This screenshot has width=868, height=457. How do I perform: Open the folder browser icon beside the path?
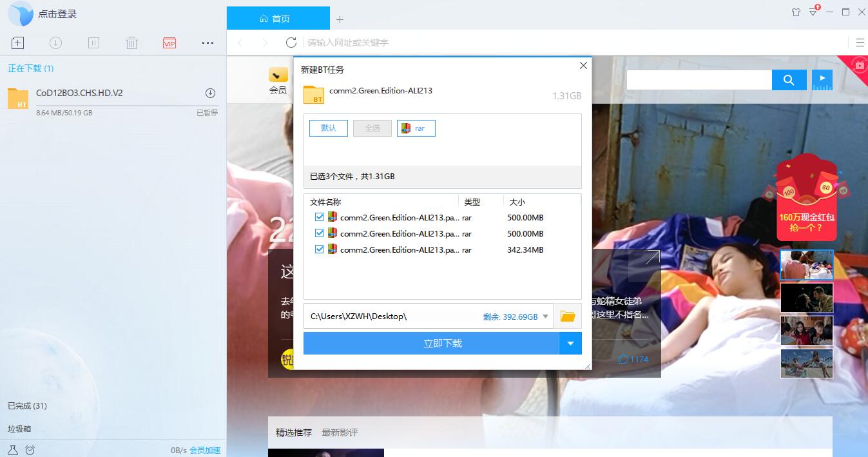(x=567, y=316)
